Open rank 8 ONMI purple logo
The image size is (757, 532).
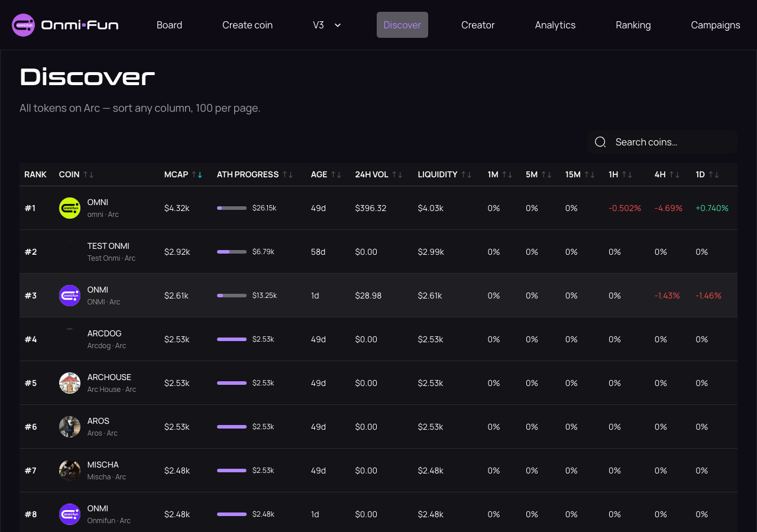70,514
